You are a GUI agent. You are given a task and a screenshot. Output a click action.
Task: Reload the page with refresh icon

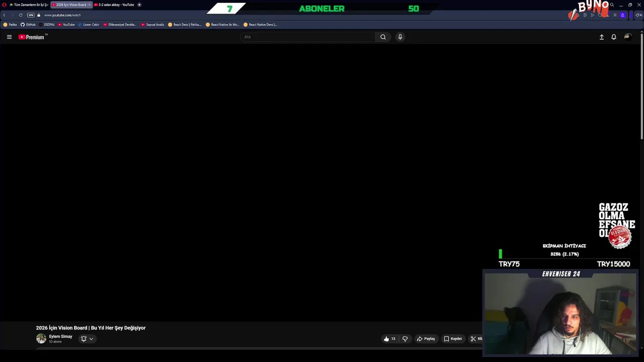21,15
